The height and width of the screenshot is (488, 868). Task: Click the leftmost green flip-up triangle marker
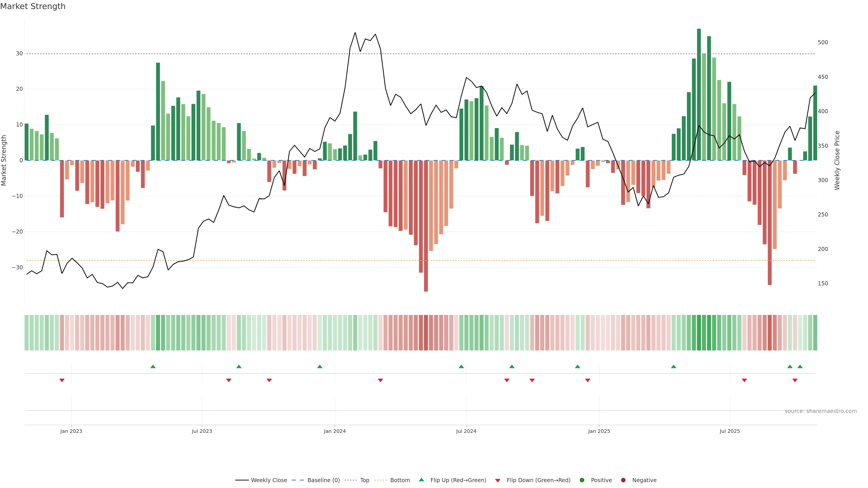pos(153,366)
